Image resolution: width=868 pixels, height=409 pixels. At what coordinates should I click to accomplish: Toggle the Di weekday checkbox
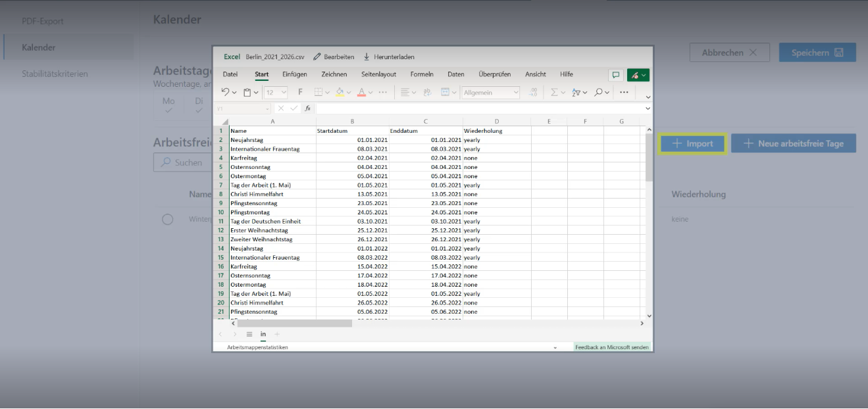[x=199, y=105]
